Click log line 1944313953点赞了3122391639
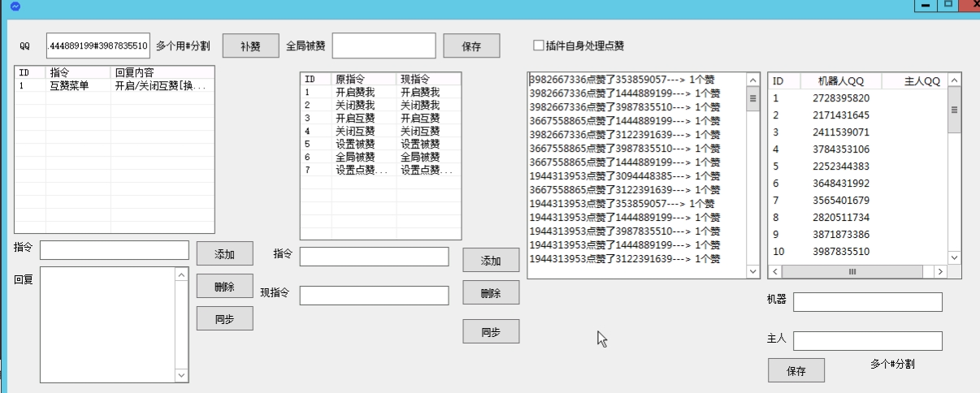The width and height of the screenshot is (980, 393). [624, 259]
